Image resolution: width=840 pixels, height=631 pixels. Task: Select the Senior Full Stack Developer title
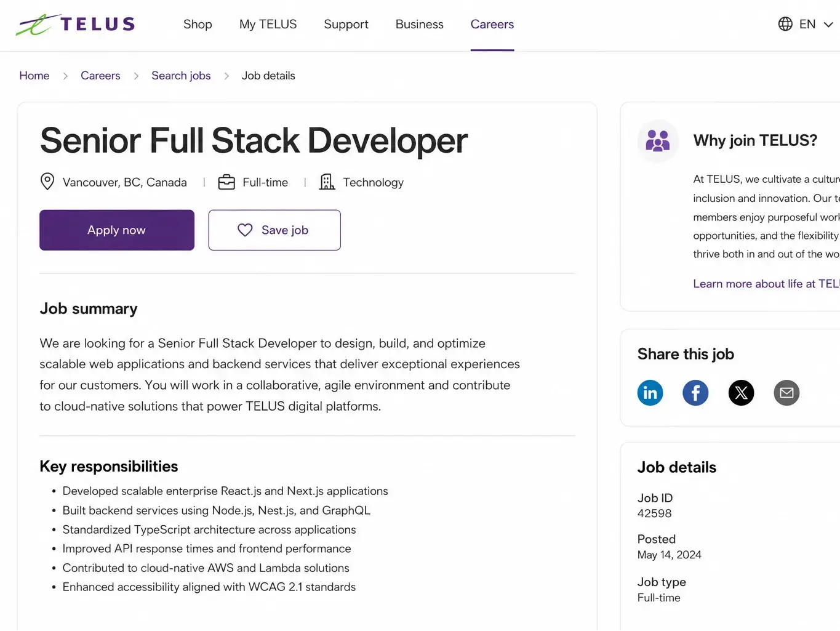pos(254,140)
